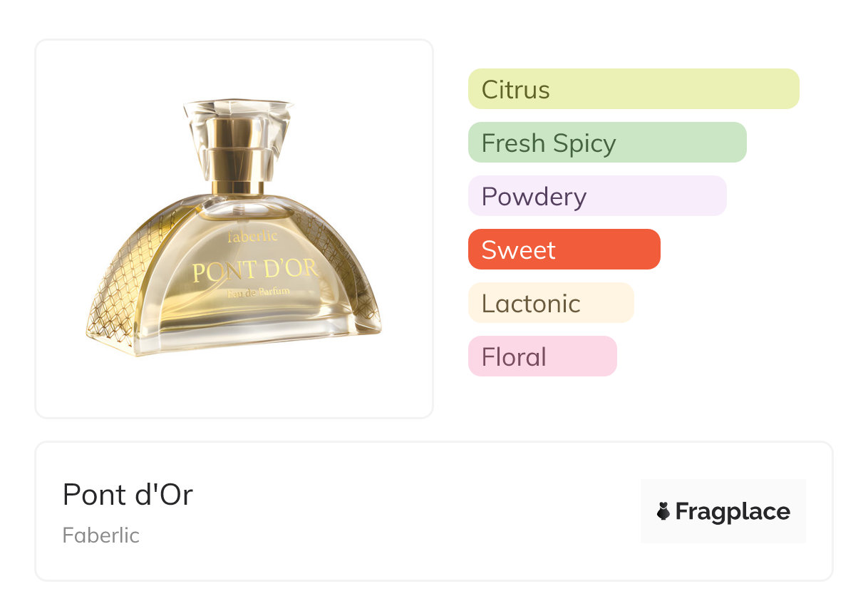The height and width of the screenshot is (616, 868).
Task: Choose the red Sweet accord bar
Action: click(x=564, y=250)
